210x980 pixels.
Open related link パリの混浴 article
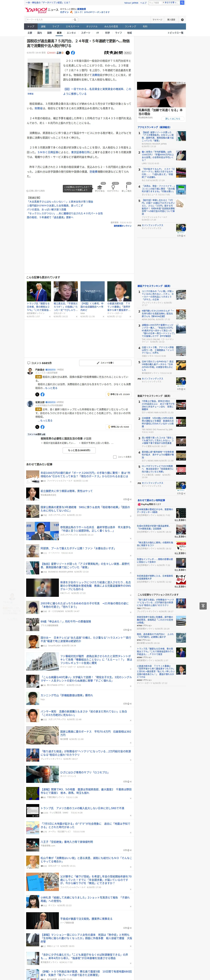pyautogui.click(x=46, y=209)
